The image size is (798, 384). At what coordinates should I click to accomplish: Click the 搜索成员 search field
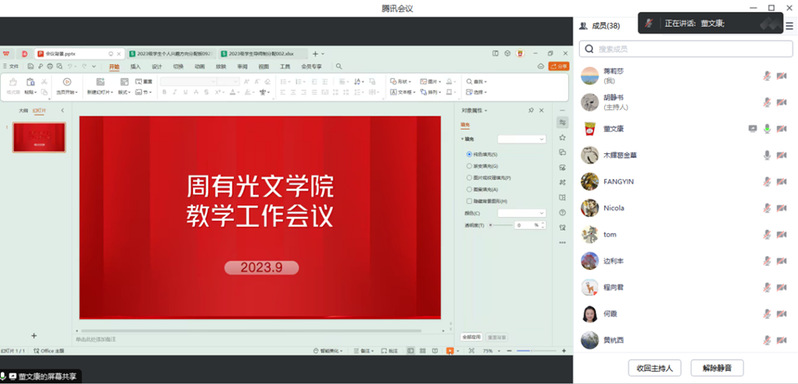coord(686,49)
